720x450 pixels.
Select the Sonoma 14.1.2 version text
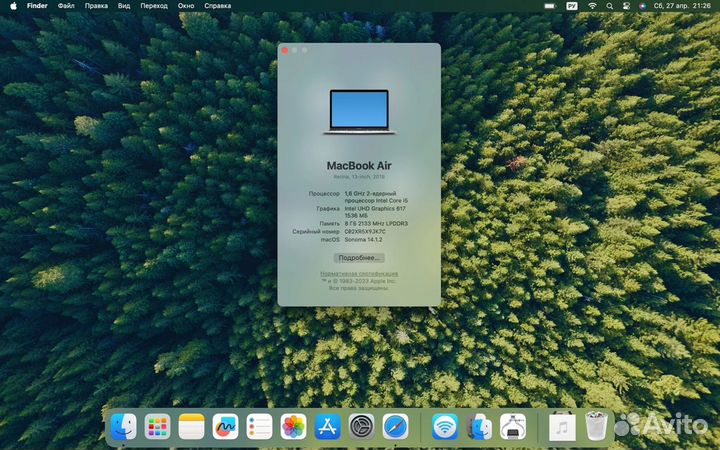363,240
